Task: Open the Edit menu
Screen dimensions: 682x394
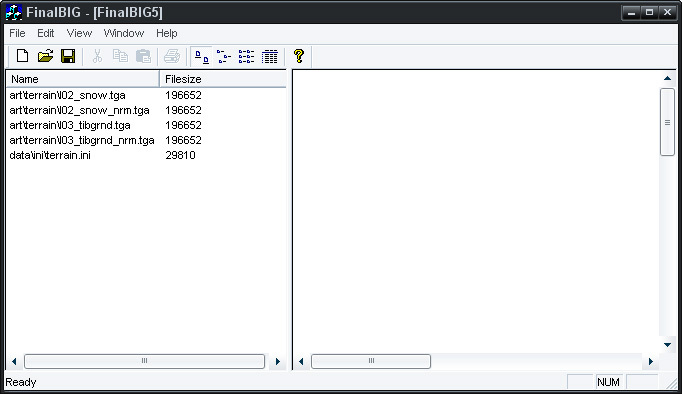Action: (x=45, y=33)
